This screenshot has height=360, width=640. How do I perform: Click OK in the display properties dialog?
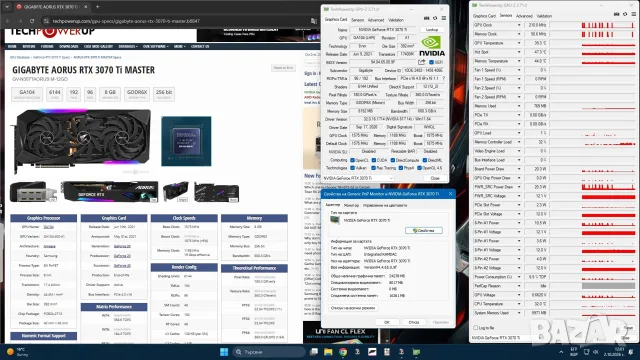pos(387,322)
